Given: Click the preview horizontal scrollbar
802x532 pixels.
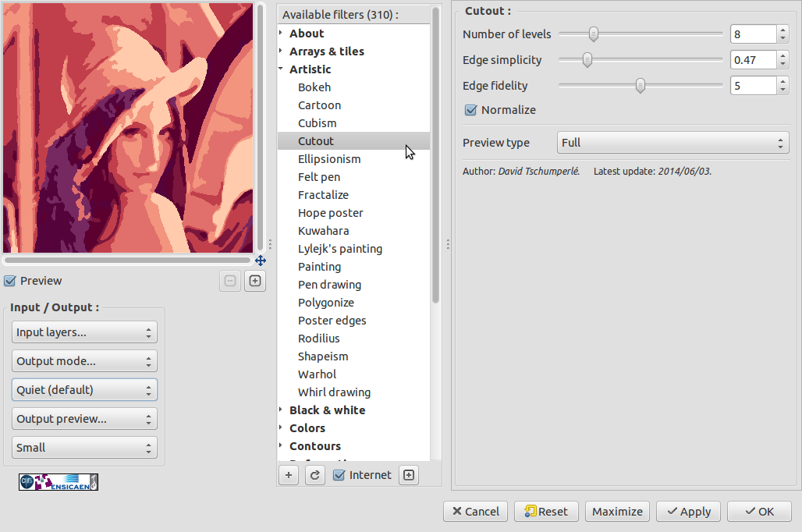Looking at the screenshot, I should [x=128, y=260].
